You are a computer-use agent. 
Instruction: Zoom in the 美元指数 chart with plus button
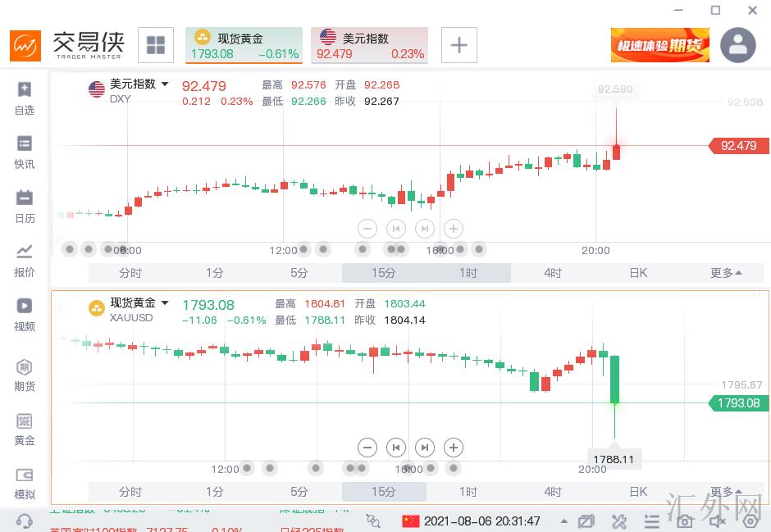tap(454, 229)
